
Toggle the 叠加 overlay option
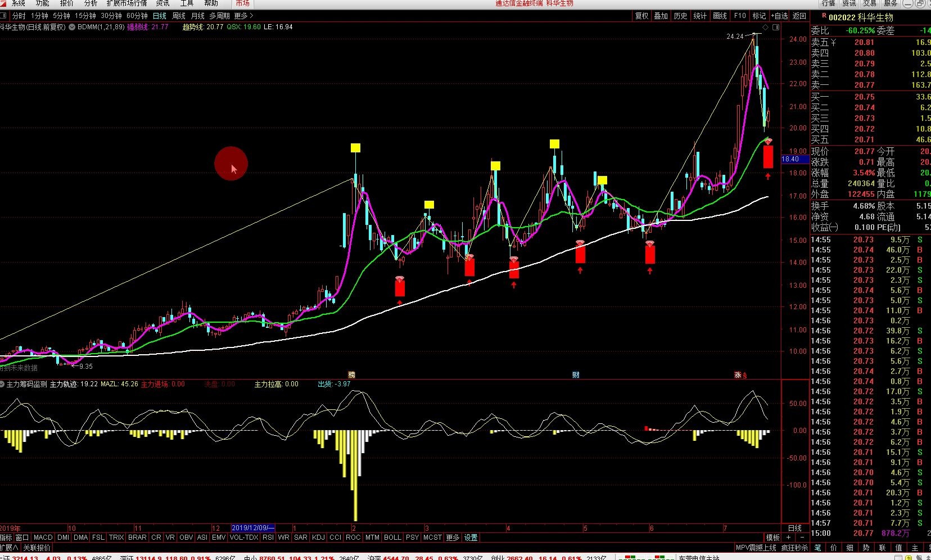coord(661,16)
